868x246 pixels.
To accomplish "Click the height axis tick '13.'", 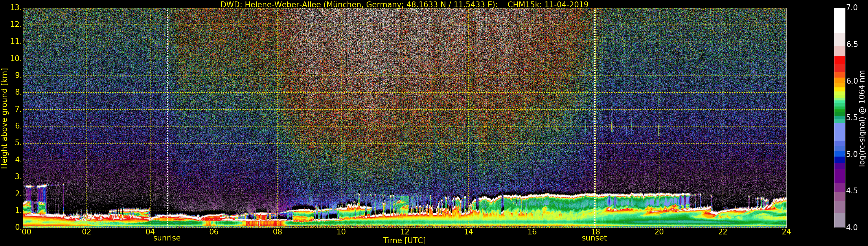I will tap(16, 8).
